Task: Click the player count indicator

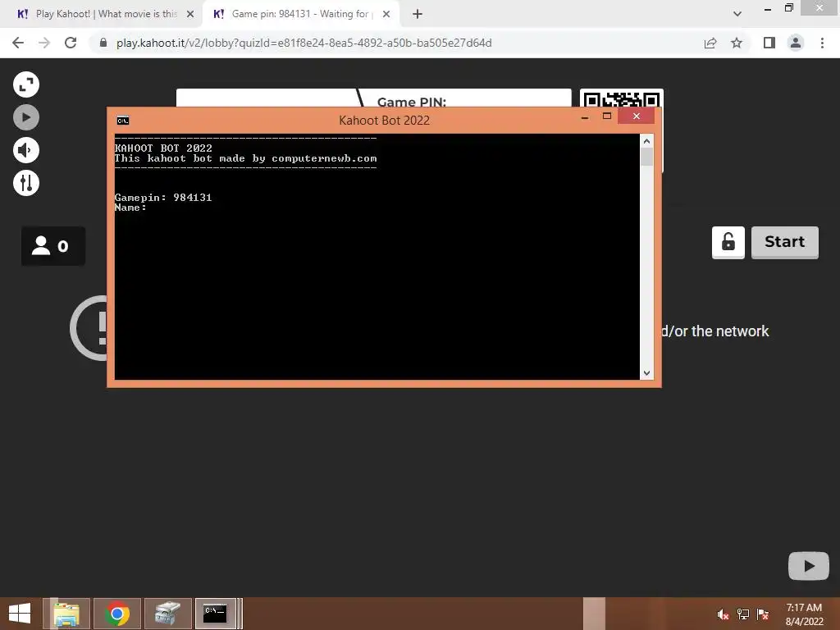Action: (x=53, y=246)
